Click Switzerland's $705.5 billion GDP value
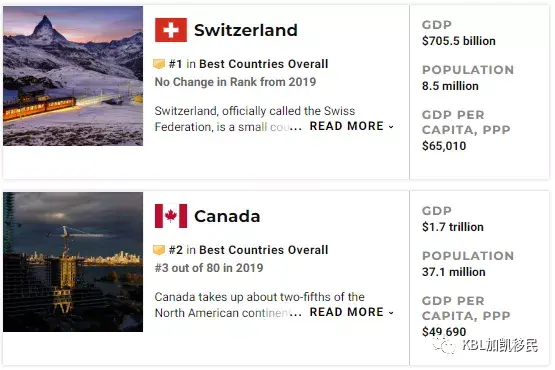This screenshot has height=370, width=555. point(459,41)
